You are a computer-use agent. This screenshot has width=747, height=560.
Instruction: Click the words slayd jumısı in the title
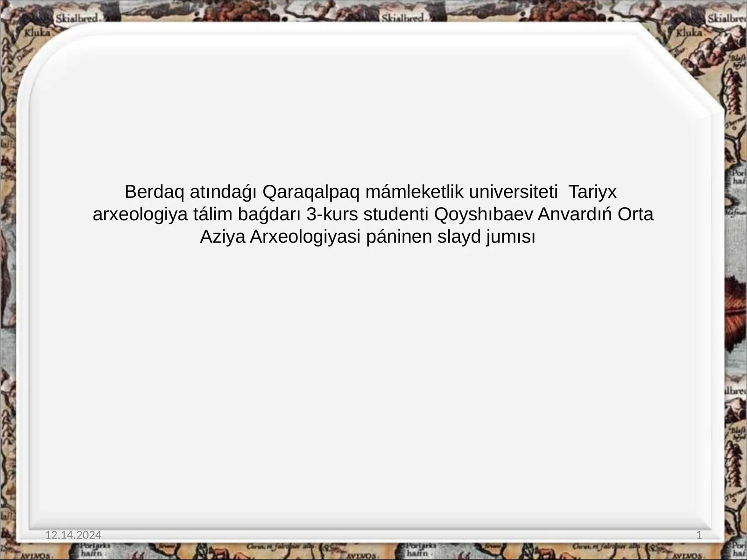[x=486, y=237]
